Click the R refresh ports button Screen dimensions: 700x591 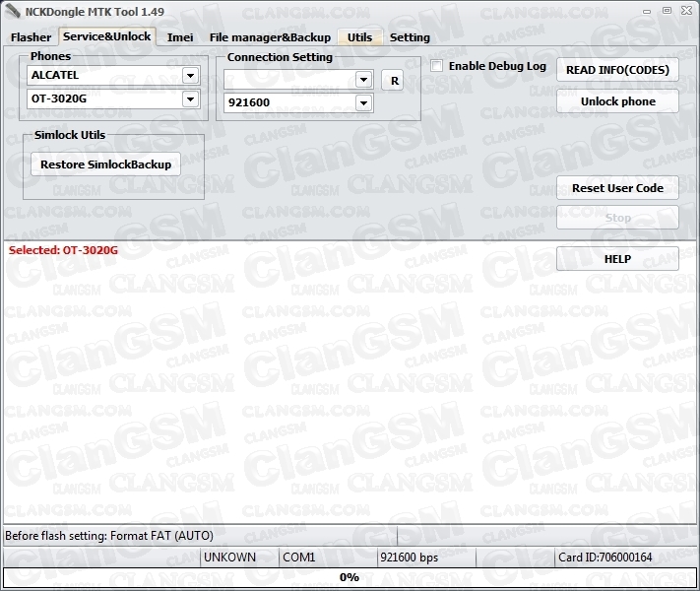[x=393, y=81]
